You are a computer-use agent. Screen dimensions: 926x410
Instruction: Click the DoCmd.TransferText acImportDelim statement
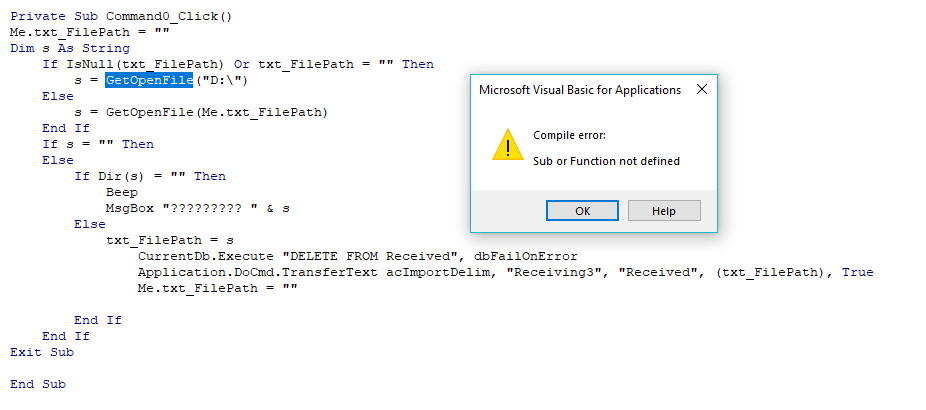pyautogui.click(x=505, y=272)
